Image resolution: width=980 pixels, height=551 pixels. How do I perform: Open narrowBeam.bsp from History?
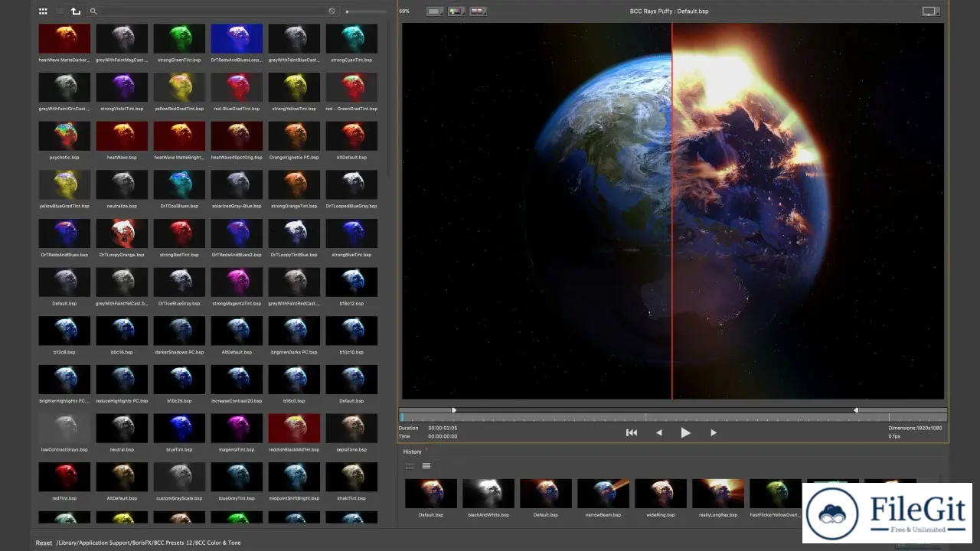click(603, 494)
